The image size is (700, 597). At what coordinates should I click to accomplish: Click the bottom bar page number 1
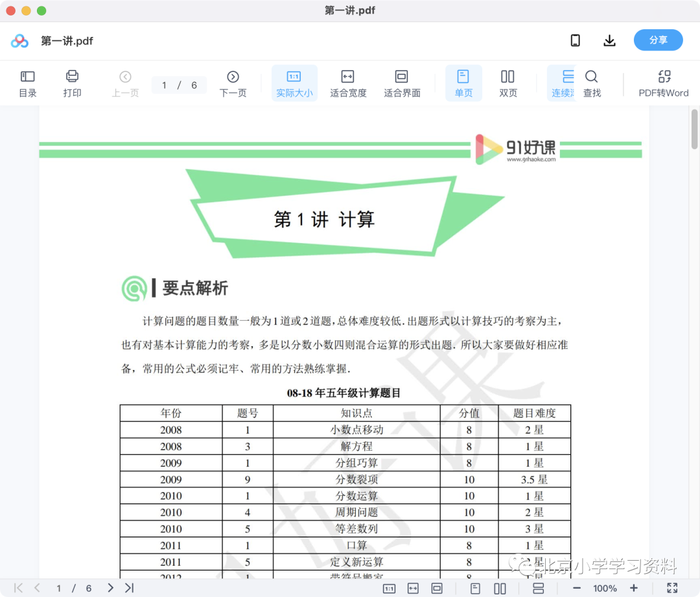58,589
